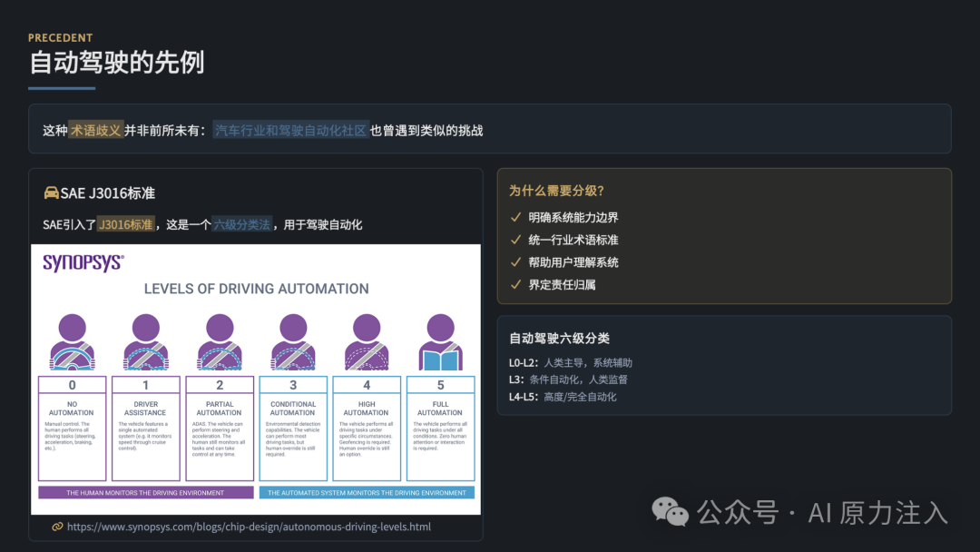This screenshot has width=980, height=552.
Task: Click the 帮助用户理解系统 list item text
Action: 573,262
